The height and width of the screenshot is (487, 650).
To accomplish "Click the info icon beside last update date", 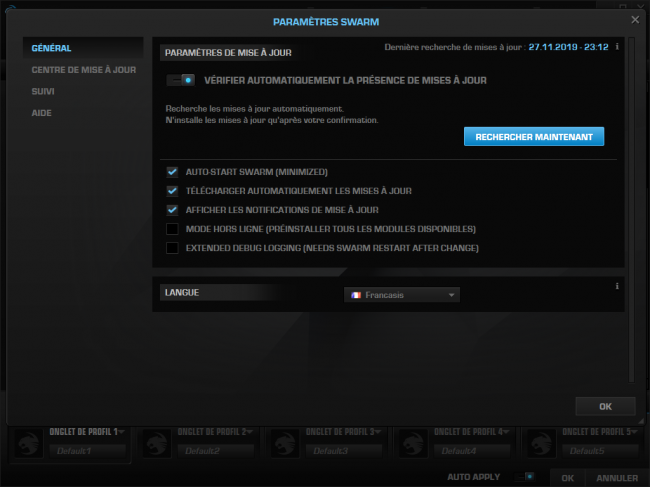I will 617,46.
